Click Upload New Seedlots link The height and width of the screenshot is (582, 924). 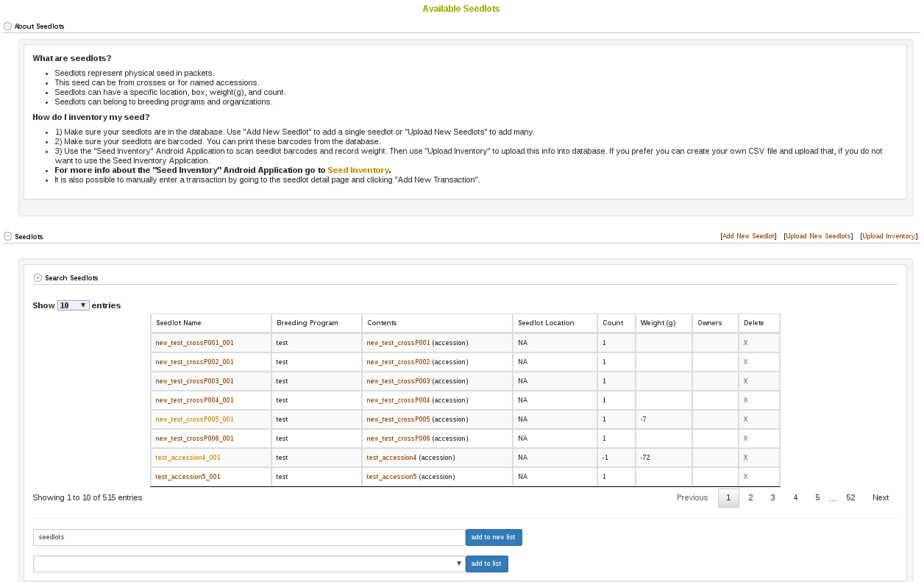tap(818, 236)
